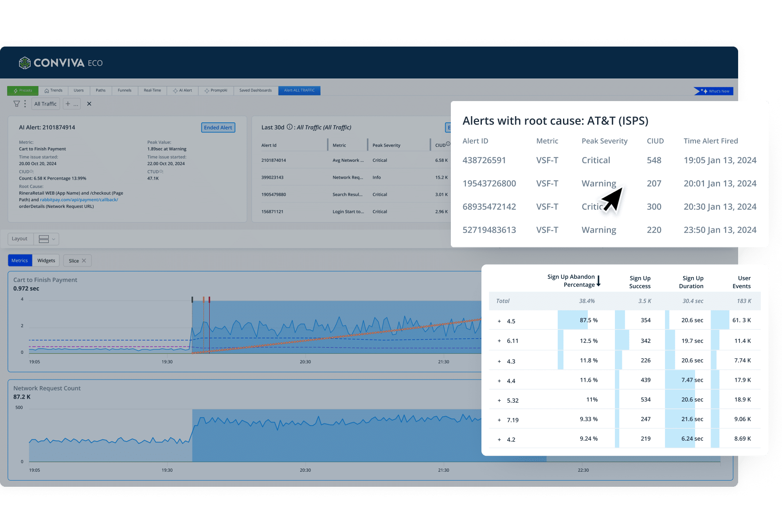
Task: Open the Layout selector dropdown
Action: point(47,239)
